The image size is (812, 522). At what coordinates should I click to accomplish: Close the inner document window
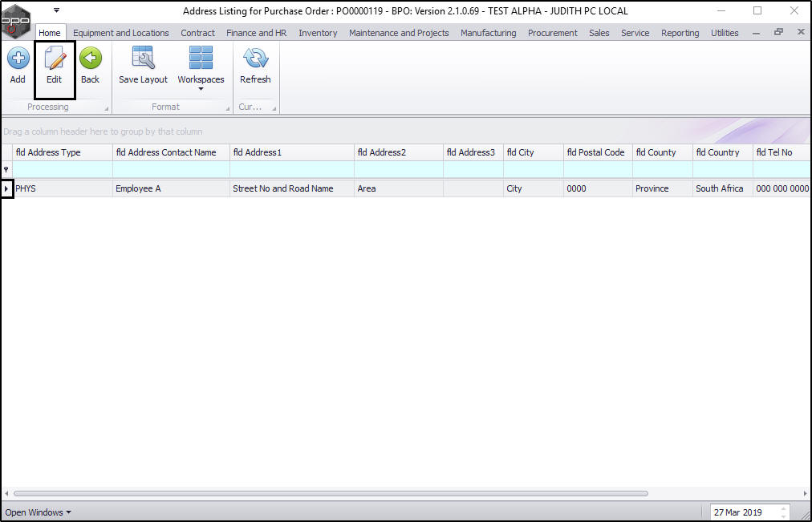[801, 32]
